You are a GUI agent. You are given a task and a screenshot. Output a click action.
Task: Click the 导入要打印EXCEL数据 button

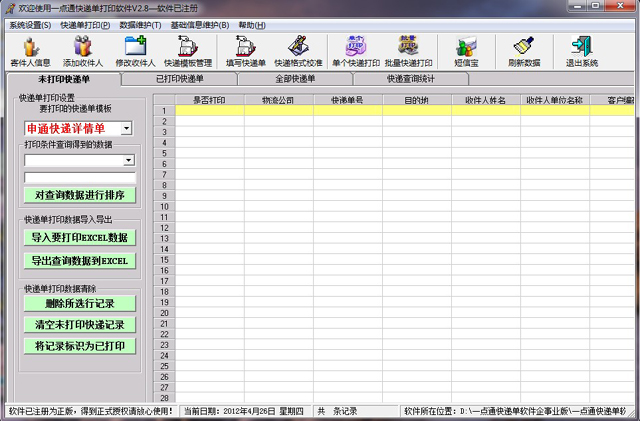pos(80,238)
